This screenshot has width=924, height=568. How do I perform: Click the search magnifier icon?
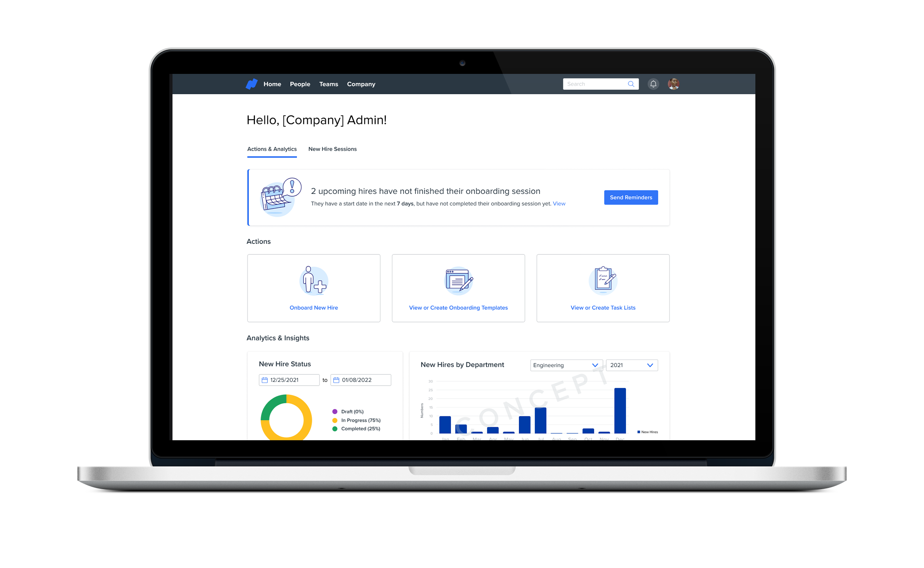click(x=632, y=84)
